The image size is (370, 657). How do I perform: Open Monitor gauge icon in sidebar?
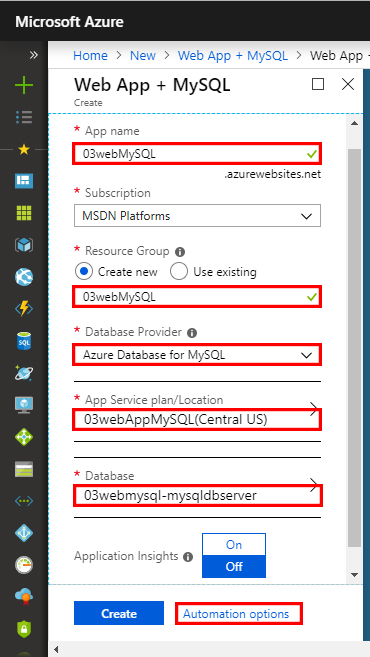click(x=24, y=565)
